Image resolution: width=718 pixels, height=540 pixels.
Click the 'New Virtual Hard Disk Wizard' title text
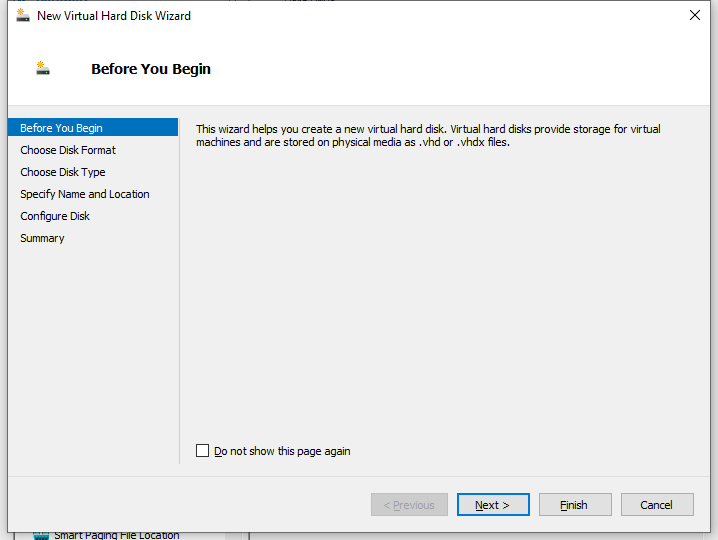(x=114, y=16)
